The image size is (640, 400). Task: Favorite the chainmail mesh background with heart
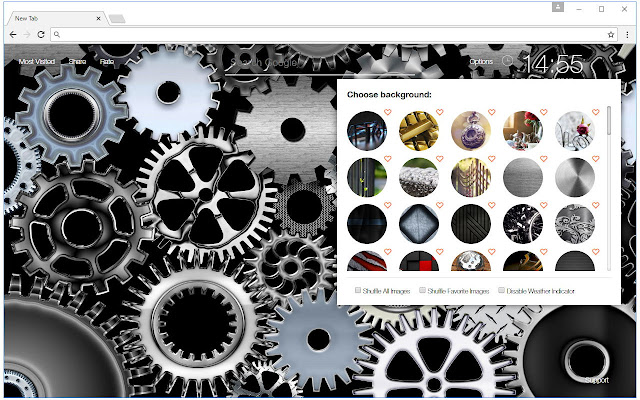tap(440, 158)
